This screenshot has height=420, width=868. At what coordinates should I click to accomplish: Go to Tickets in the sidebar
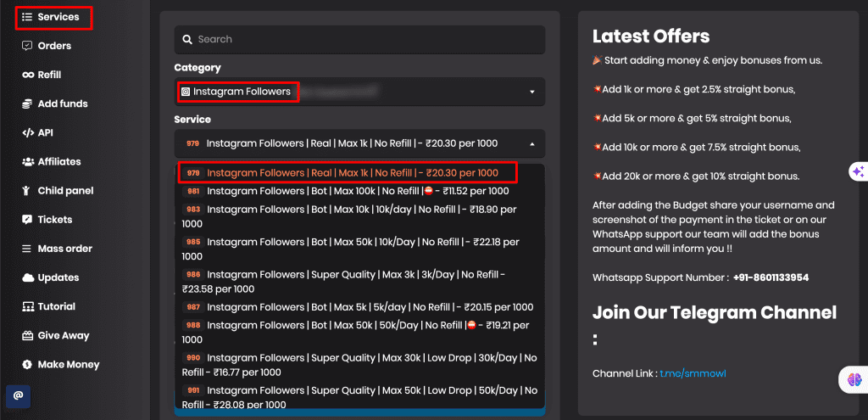[x=54, y=220]
